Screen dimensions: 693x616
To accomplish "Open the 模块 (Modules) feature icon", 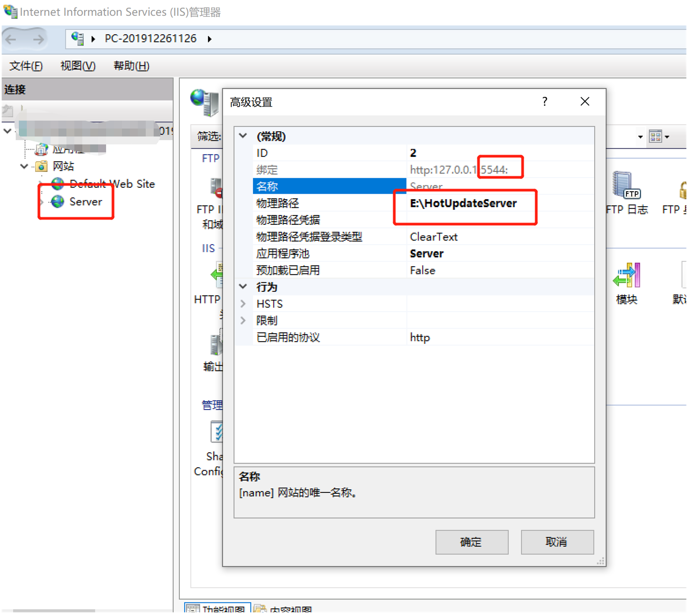I will pos(627,275).
